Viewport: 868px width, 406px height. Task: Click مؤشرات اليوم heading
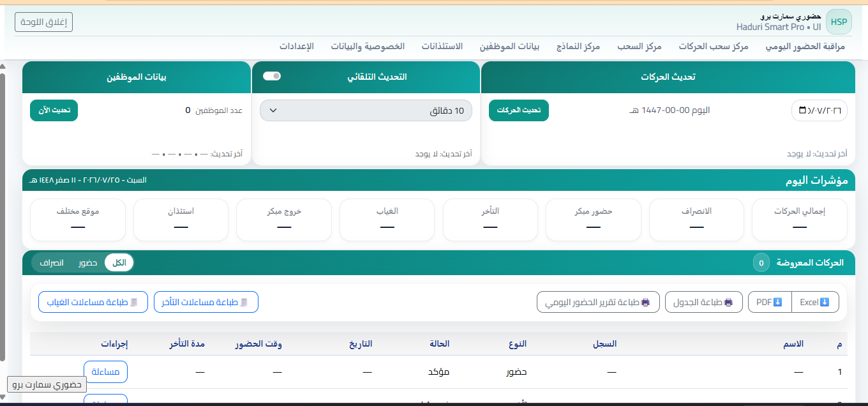tap(817, 181)
